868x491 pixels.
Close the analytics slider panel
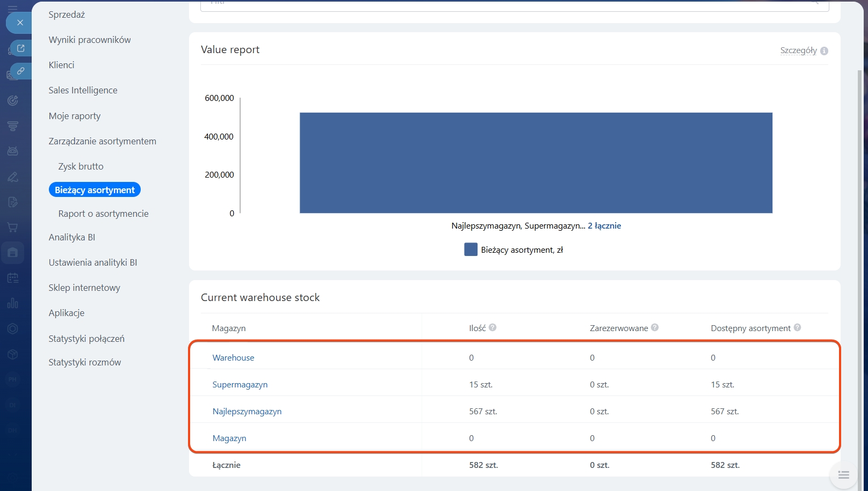click(x=20, y=23)
